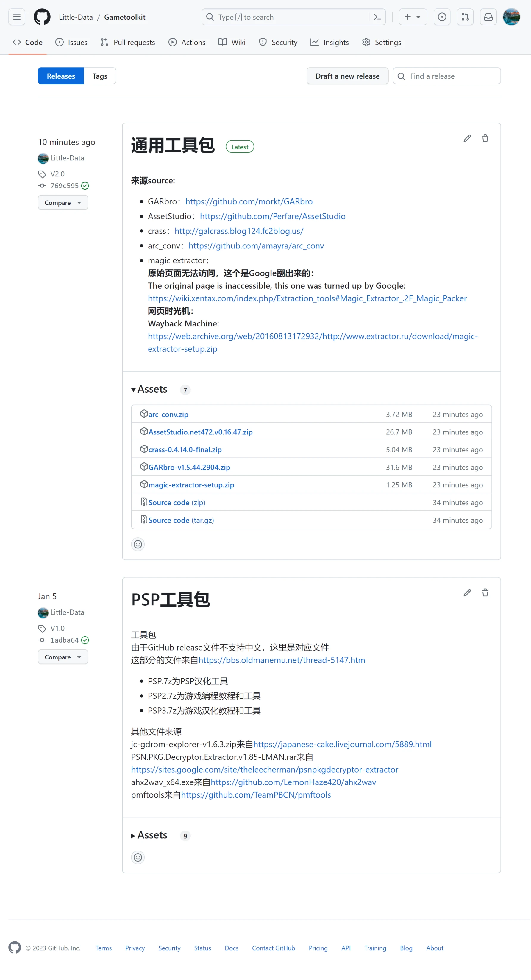Open the issues icon in the header
This screenshot has height=980, width=531.
[442, 17]
